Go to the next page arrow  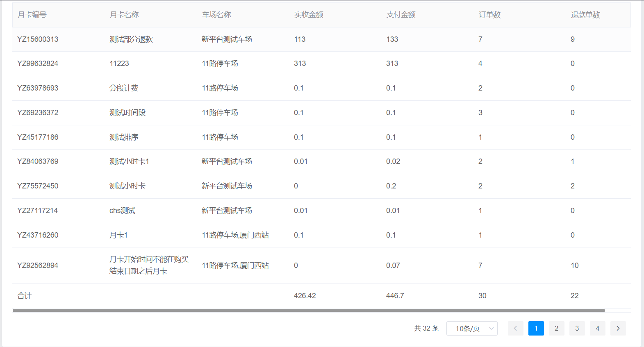618,329
